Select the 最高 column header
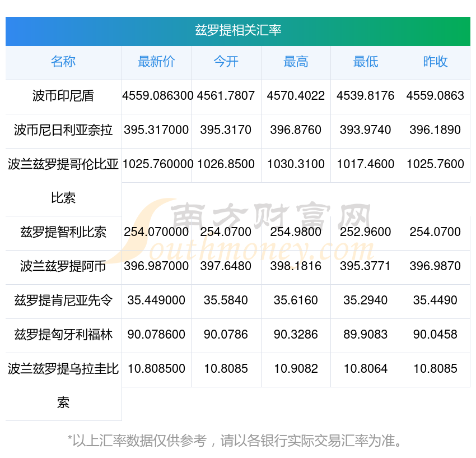Viewport: 476px width, 458px height. click(296, 62)
